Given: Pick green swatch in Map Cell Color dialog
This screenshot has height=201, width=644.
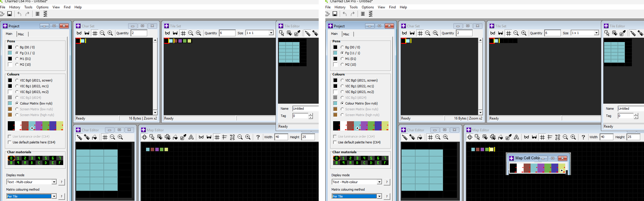Looking at the screenshot, I should [548, 168].
